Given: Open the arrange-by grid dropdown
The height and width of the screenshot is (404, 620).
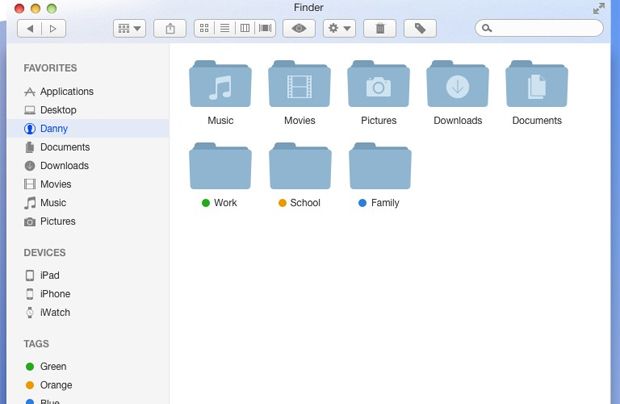Looking at the screenshot, I should 129,28.
